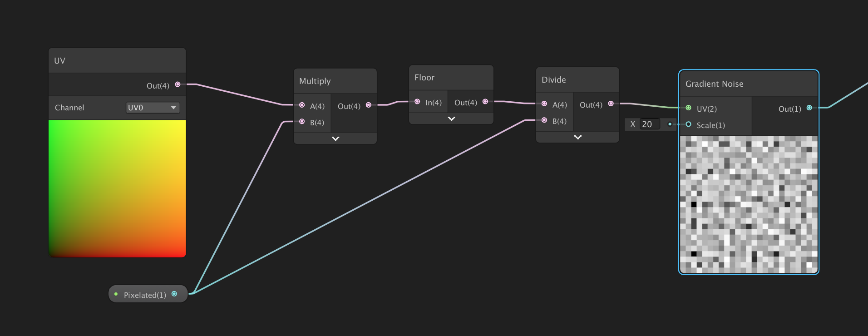The height and width of the screenshot is (336, 868).
Task: Open the UV0 Channel dropdown
Action: [153, 108]
